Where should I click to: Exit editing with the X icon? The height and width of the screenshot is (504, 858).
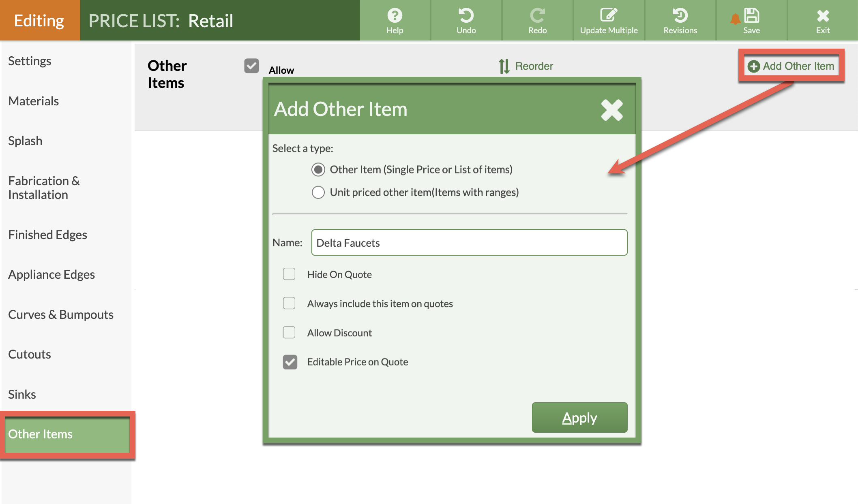[x=823, y=16]
